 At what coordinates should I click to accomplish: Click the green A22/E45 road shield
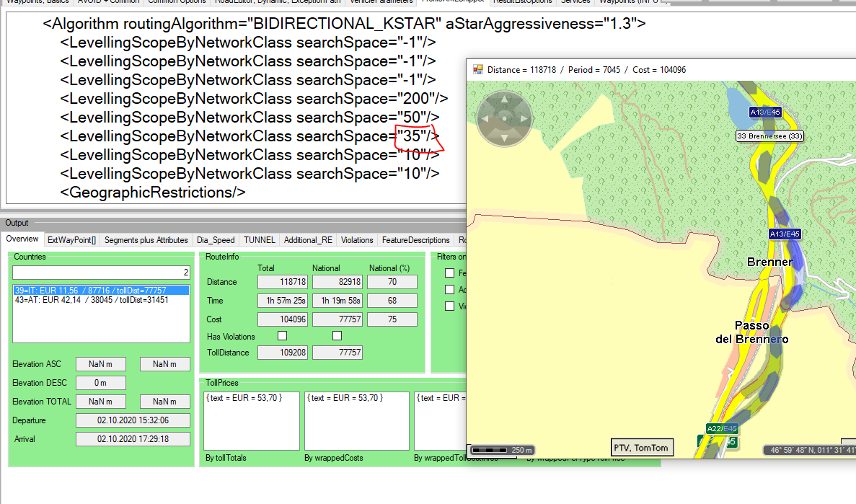[x=721, y=429]
